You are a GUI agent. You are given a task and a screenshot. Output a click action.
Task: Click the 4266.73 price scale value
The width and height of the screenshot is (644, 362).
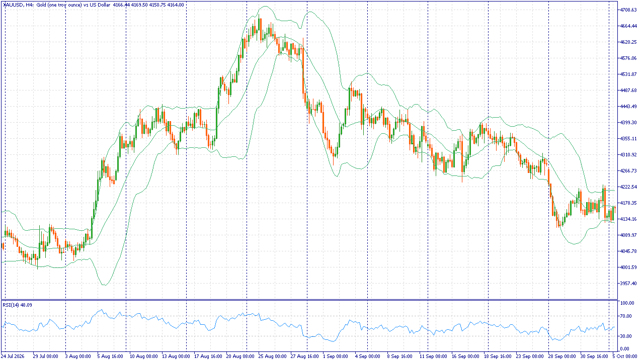629,170
